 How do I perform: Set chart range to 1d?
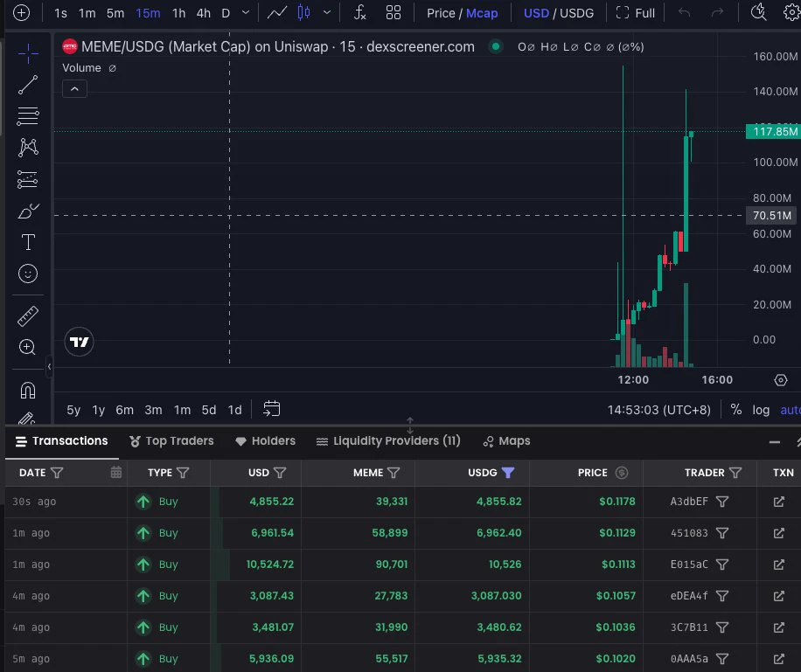pos(234,410)
